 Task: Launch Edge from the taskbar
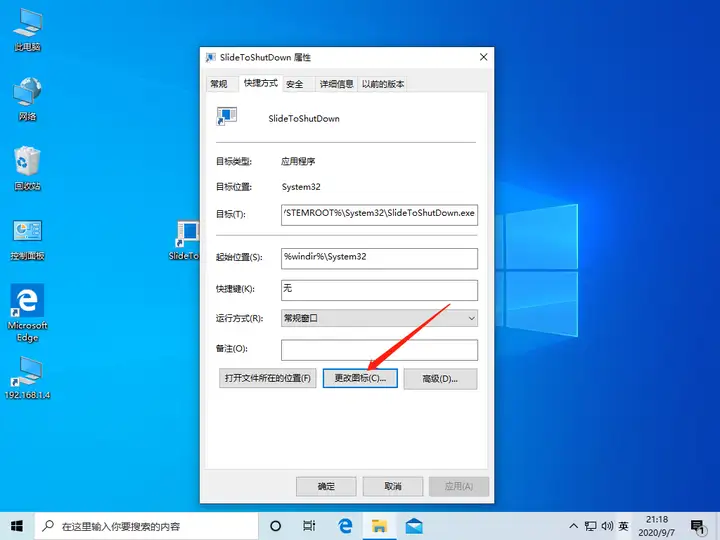point(345,526)
